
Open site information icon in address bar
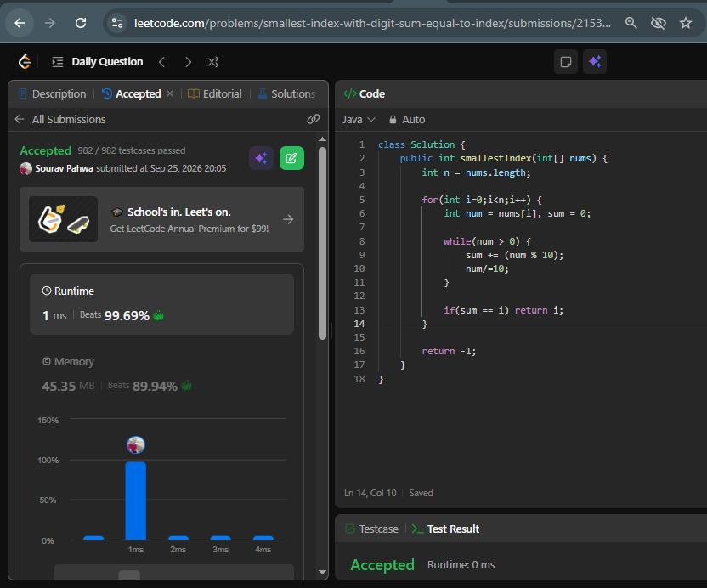click(117, 23)
